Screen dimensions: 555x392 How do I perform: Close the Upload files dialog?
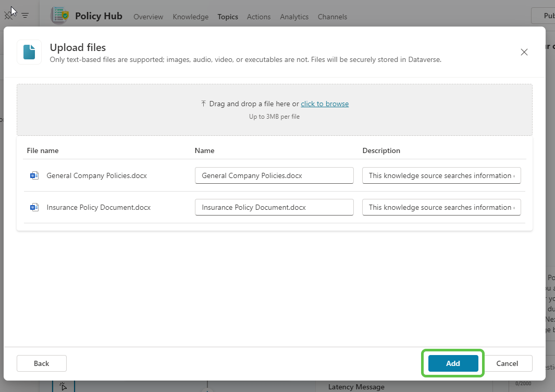click(x=524, y=52)
